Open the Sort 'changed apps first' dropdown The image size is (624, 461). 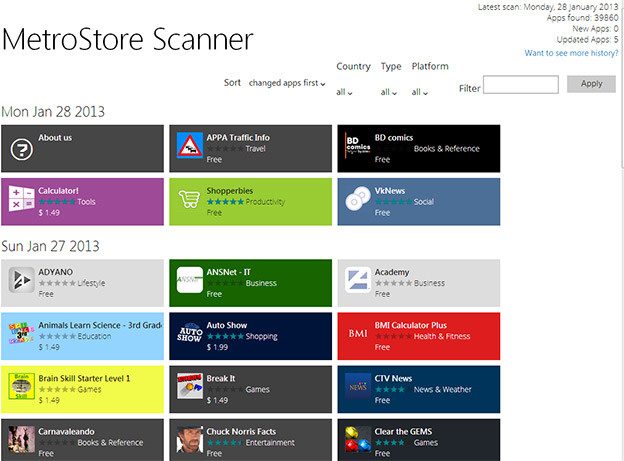pyautogui.click(x=287, y=83)
